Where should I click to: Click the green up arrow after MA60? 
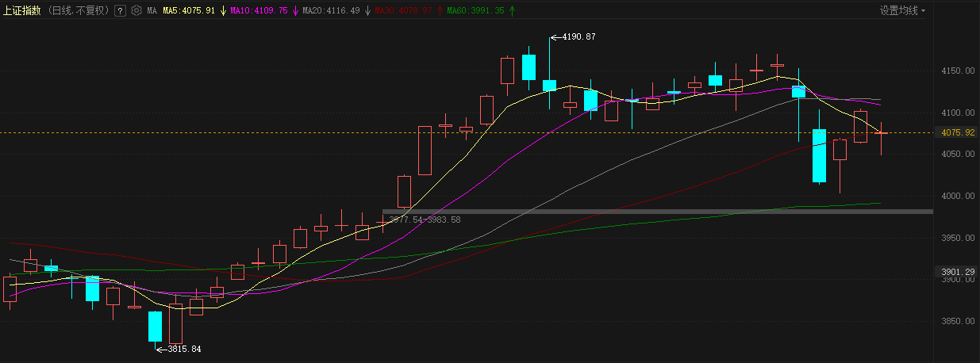[x=512, y=11]
